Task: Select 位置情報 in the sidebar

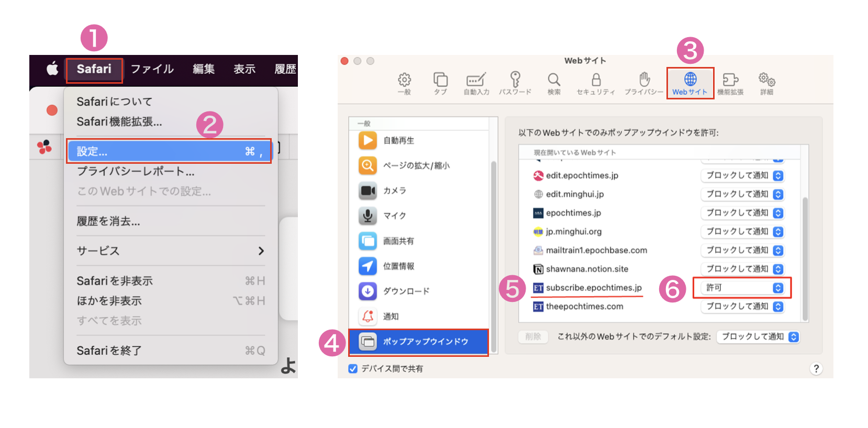Action: coord(419,266)
